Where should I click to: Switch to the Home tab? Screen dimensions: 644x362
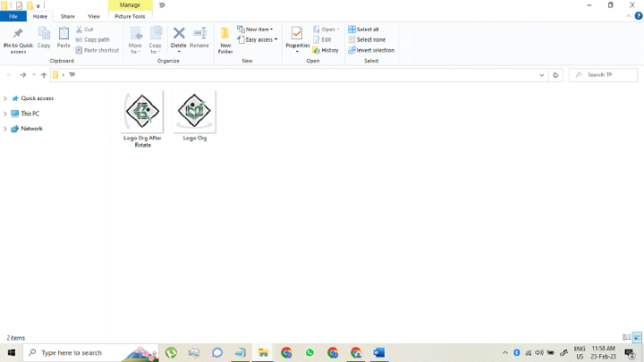coord(40,16)
